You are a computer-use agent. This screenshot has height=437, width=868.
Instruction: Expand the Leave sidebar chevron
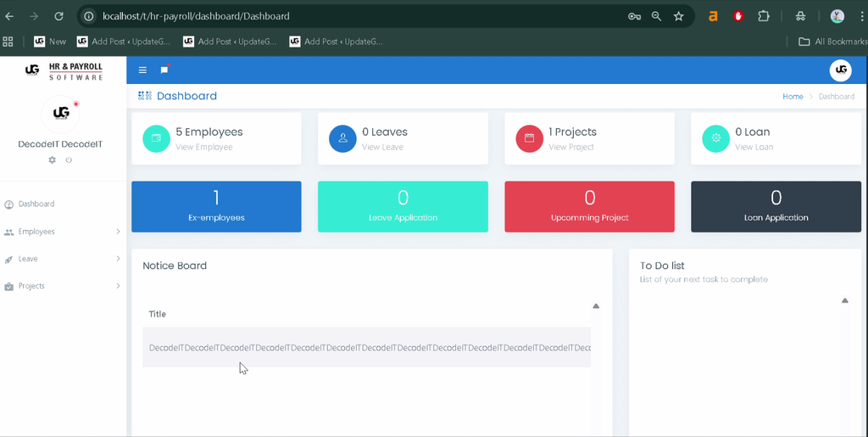[x=118, y=259]
